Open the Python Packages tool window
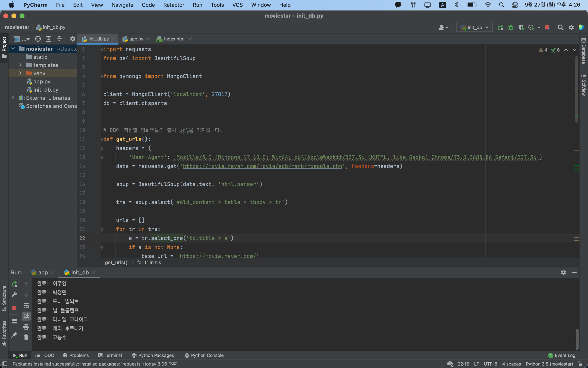Screen dimensions: 588x368 point(153,355)
